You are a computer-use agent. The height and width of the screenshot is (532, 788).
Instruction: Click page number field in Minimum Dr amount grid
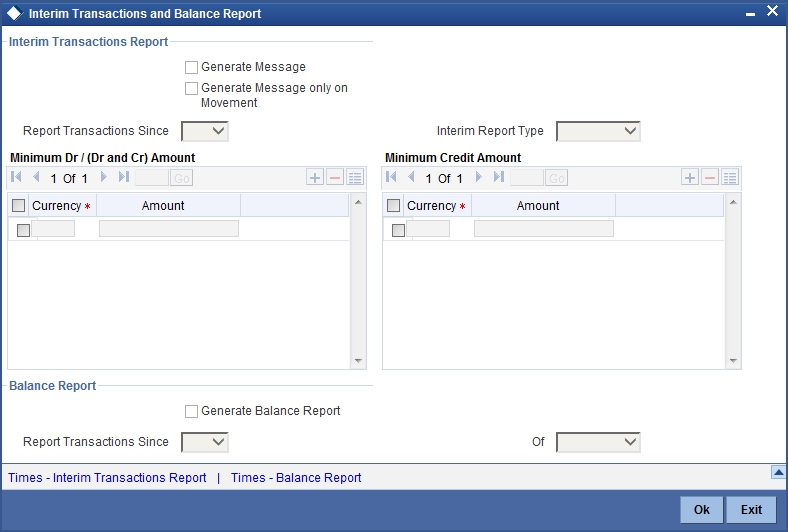152,178
